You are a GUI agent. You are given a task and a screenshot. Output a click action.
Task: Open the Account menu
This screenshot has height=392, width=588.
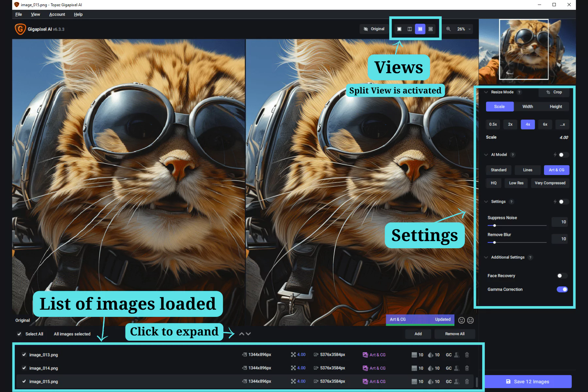(x=57, y=14)
